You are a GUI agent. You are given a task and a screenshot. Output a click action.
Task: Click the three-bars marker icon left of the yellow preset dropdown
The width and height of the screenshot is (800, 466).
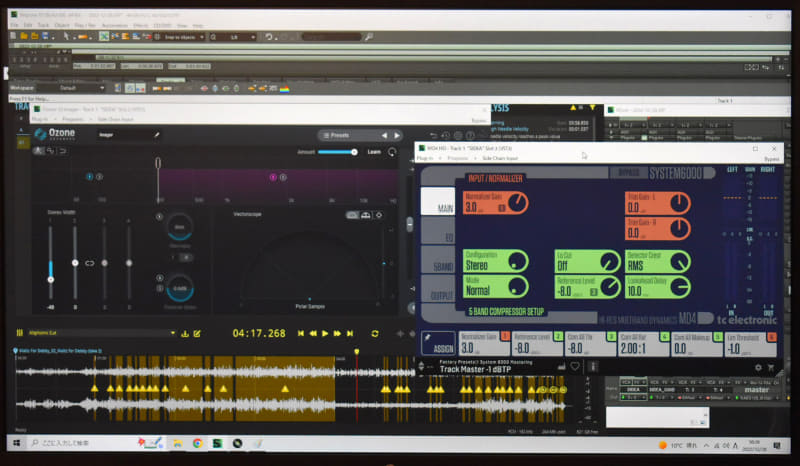pos(19,333)
